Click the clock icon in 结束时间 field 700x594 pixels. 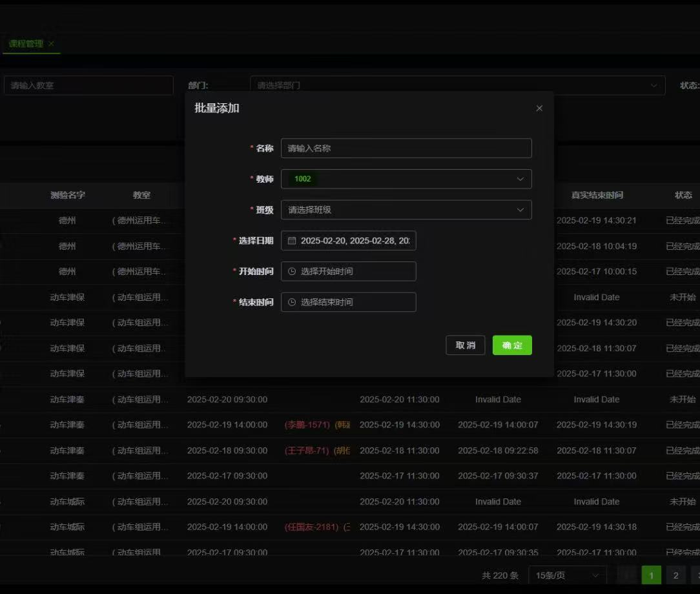(292, 302)
